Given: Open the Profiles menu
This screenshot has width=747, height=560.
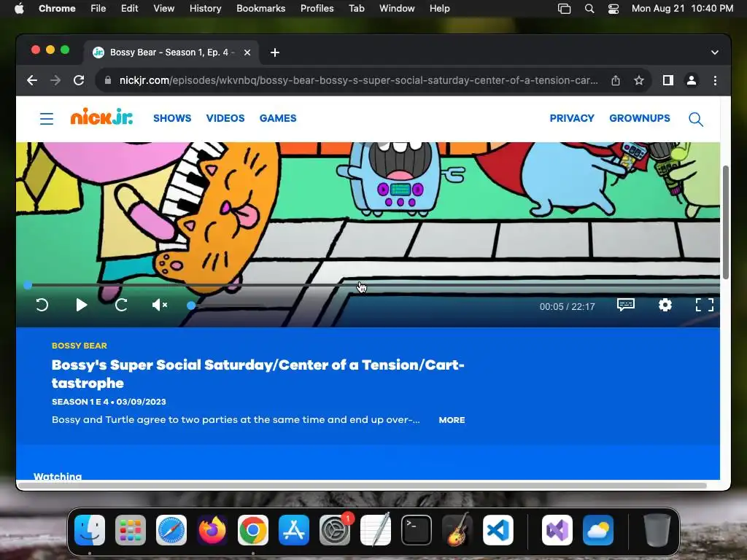Looking at the screenshot, I should (317, 9).
